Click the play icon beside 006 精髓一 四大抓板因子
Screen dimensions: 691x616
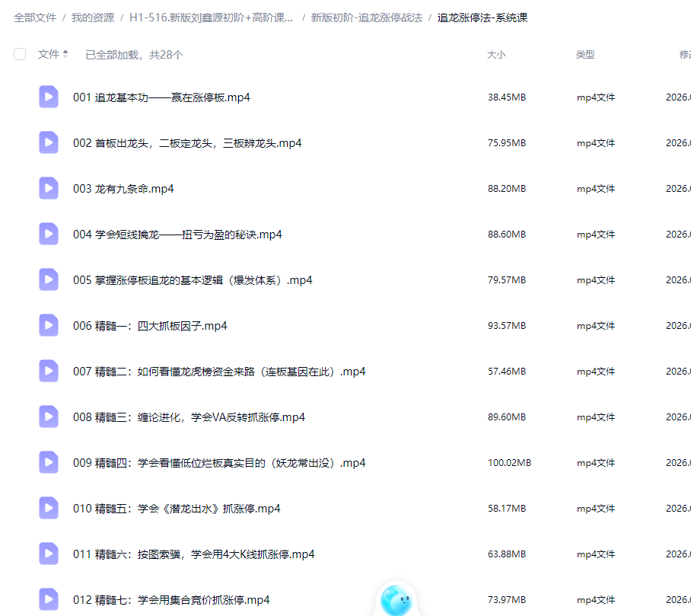(48, 325)
